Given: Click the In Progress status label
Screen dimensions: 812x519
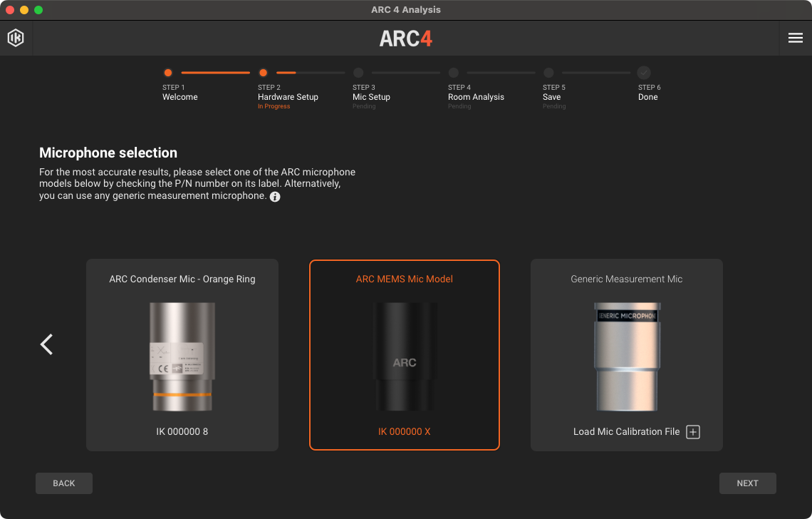Looking at the screenshot, I should (x=274, y=106).
